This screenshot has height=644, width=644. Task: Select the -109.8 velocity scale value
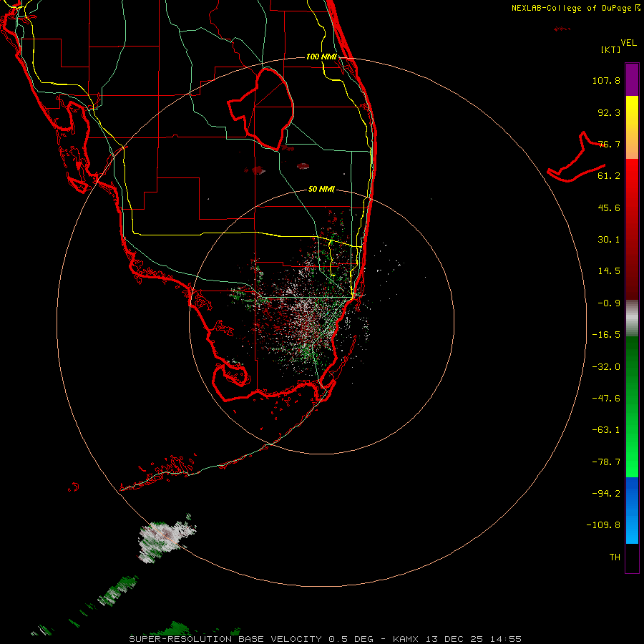[603, 525]
